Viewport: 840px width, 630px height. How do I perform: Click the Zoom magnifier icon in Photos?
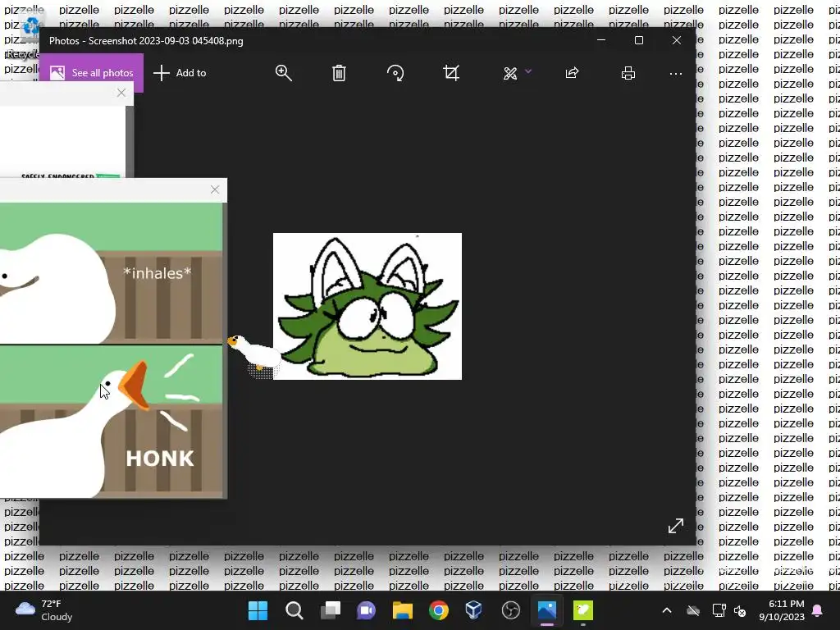[283, 73]
